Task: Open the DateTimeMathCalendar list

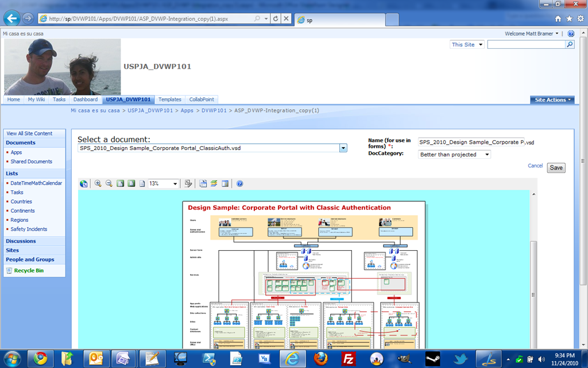Action: click(x=36, y=183)
